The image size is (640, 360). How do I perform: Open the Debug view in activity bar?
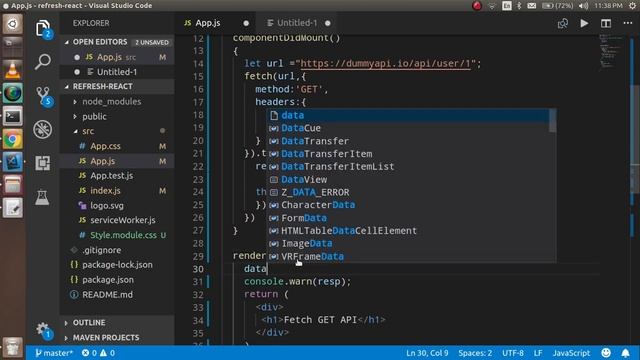pos(43,129)
